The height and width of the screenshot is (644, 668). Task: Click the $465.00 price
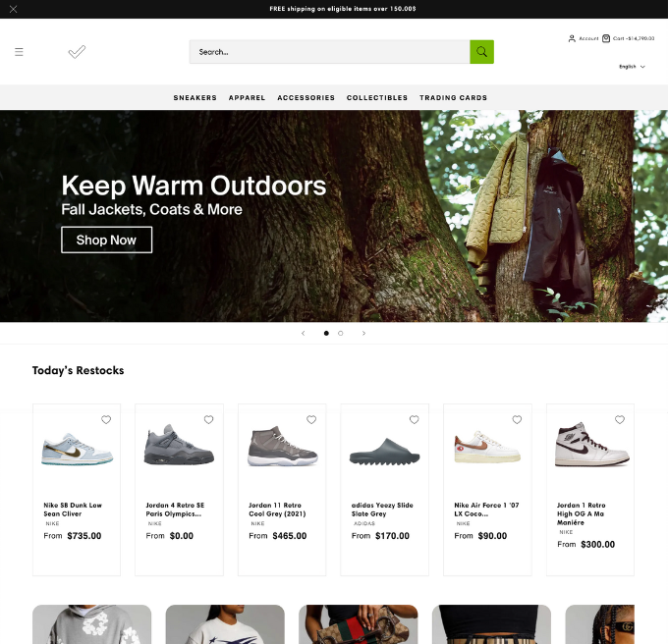pyautogui.click(x=290, y=536)
